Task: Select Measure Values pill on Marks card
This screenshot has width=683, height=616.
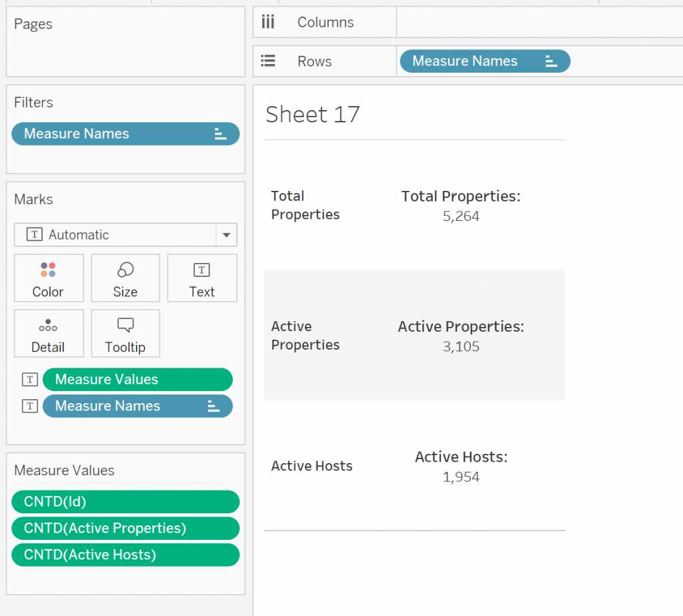Action: tap(137, 380)
